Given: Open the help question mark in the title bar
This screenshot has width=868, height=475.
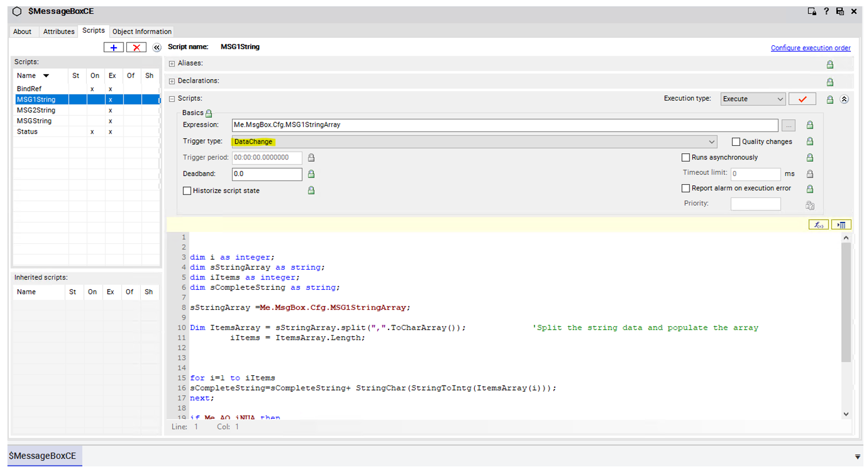Looking at the screenshot, I should [x=826, y=11].
